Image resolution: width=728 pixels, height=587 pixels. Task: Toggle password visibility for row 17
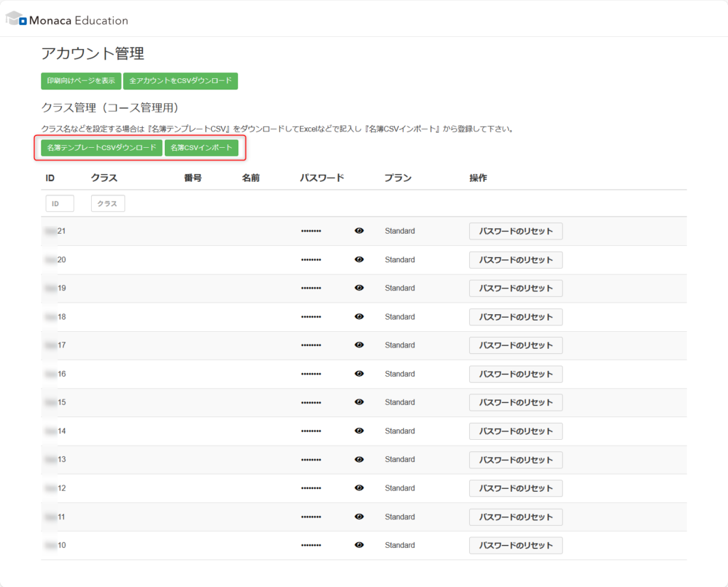point(359,345)
